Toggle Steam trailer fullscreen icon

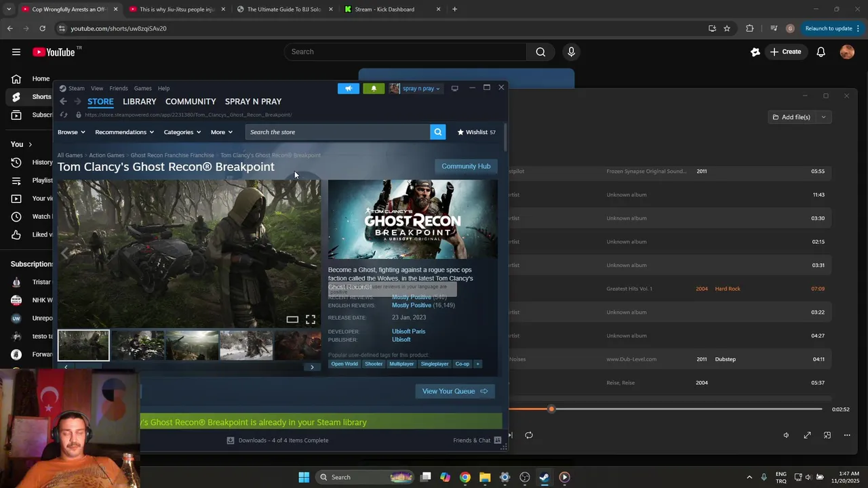[x=311, y=319]
